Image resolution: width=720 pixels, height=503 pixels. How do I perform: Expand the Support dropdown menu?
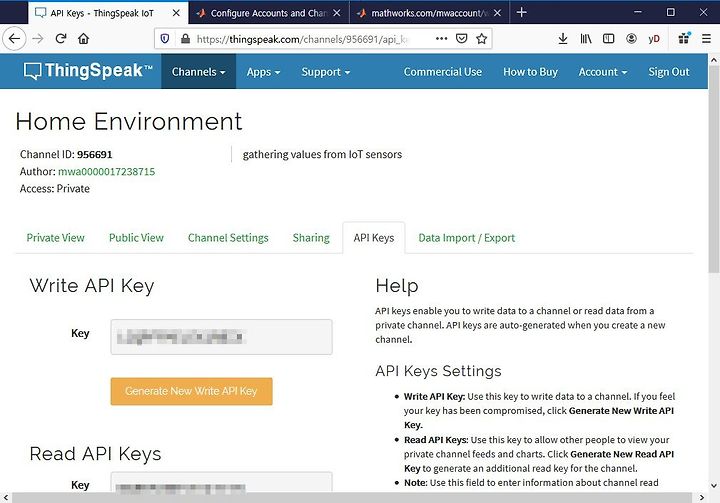click(x=326, y=72)
